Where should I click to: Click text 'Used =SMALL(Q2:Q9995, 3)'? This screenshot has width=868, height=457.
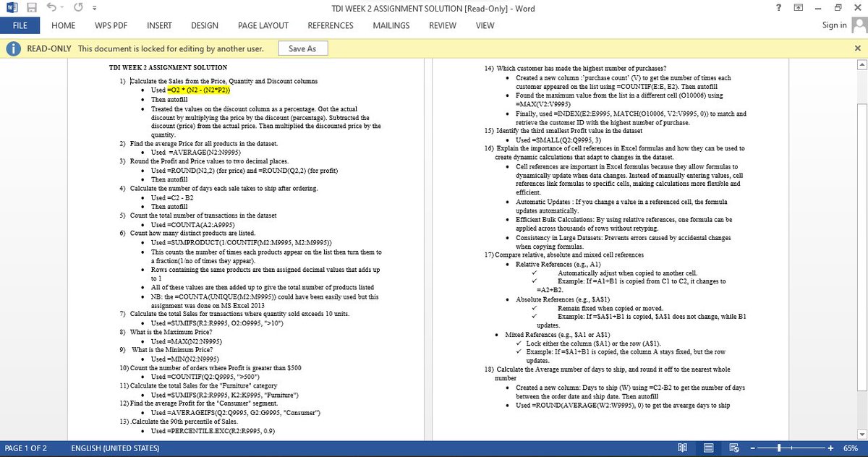click(x=559, y=140)
